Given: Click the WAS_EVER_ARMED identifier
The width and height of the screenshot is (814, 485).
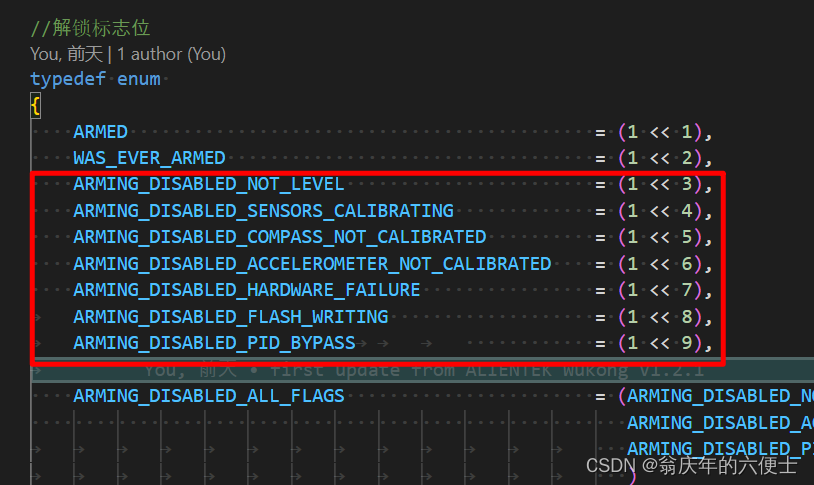Looking at the screenshot, I should click(x=150, y=158).
